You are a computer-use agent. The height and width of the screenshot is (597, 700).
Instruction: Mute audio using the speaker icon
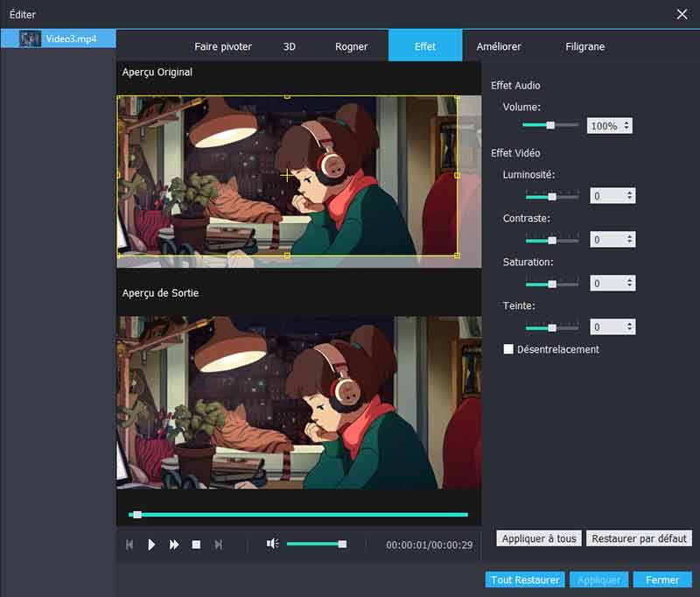[272, 544]
